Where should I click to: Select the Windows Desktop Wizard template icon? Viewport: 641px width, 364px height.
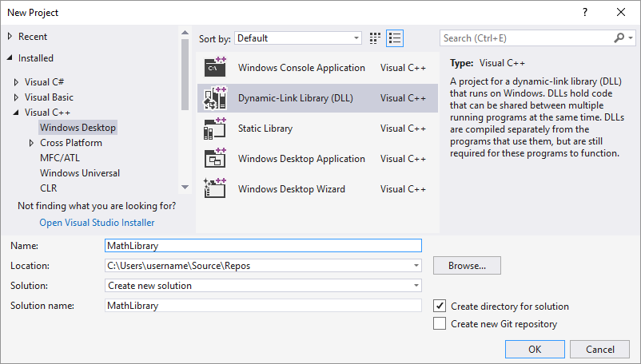click(216, 189)
